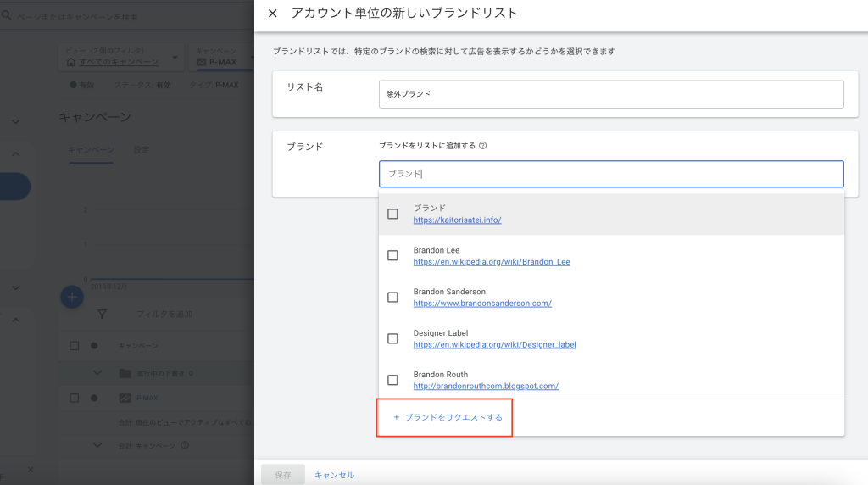The width and height of the screenshot is (868, 485).
Task: Check the ブランド brand checkbox
Action: (x=392, y=214)
